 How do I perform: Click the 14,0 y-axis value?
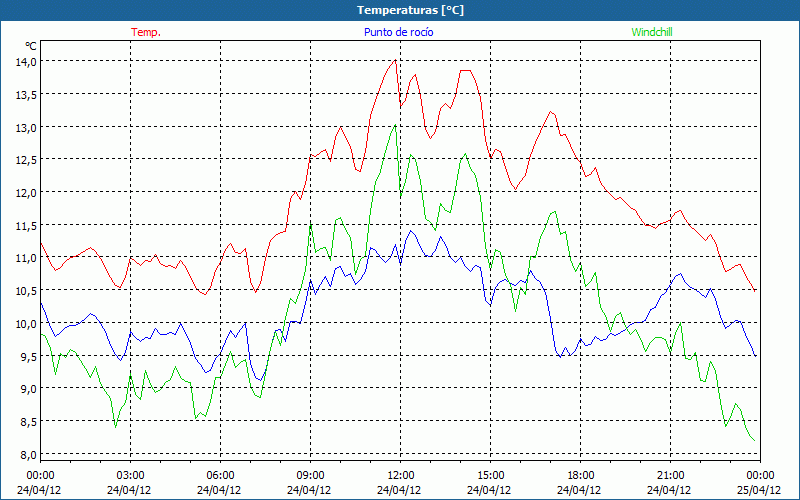coord(26,62)
